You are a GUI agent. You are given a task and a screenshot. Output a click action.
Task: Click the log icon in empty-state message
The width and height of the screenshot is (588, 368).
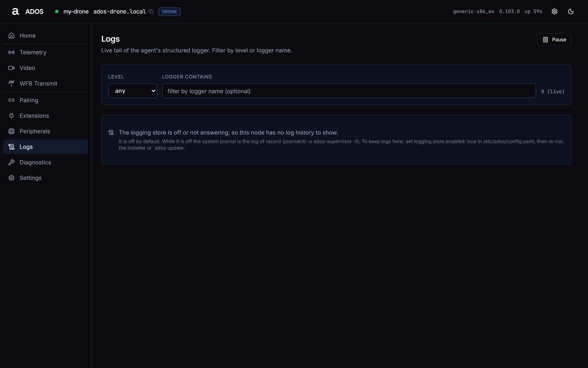[x=111, y=132]
